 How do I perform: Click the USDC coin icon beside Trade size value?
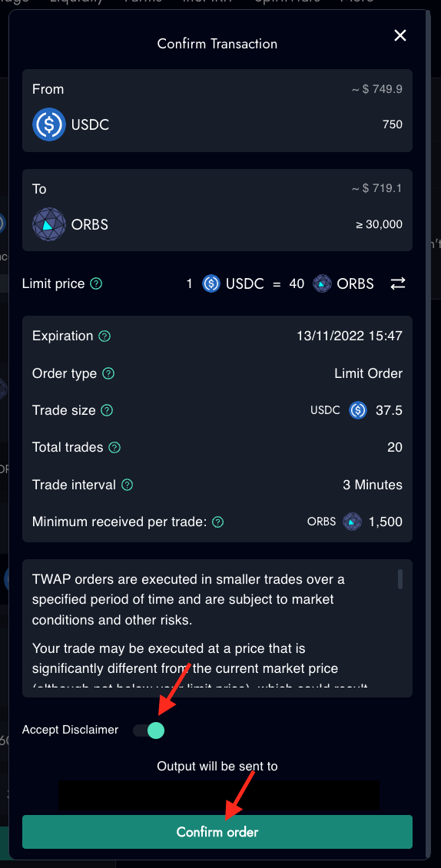point(358,411)
